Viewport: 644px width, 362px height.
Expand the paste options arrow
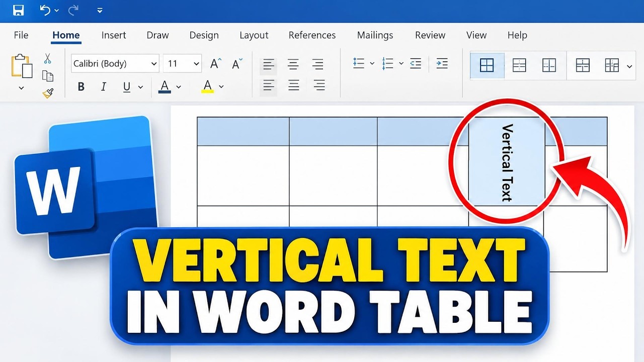click(x=21, y=88)
